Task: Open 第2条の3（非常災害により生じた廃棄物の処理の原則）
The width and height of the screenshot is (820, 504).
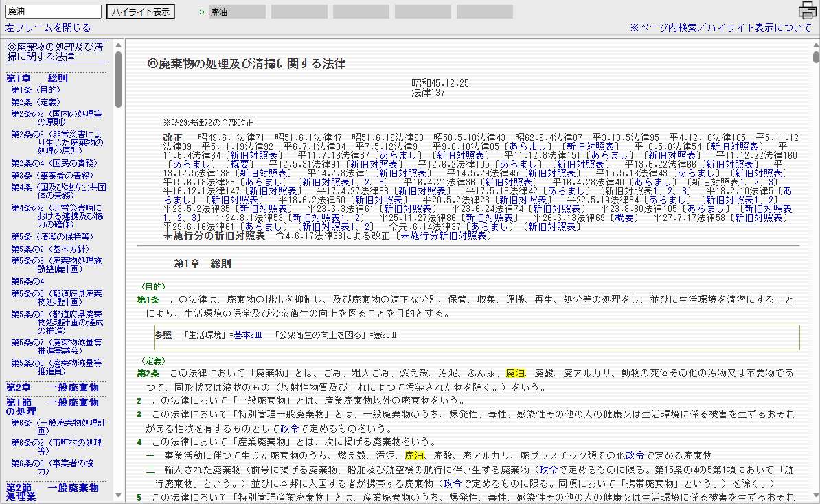Action: tap(58, 142)
